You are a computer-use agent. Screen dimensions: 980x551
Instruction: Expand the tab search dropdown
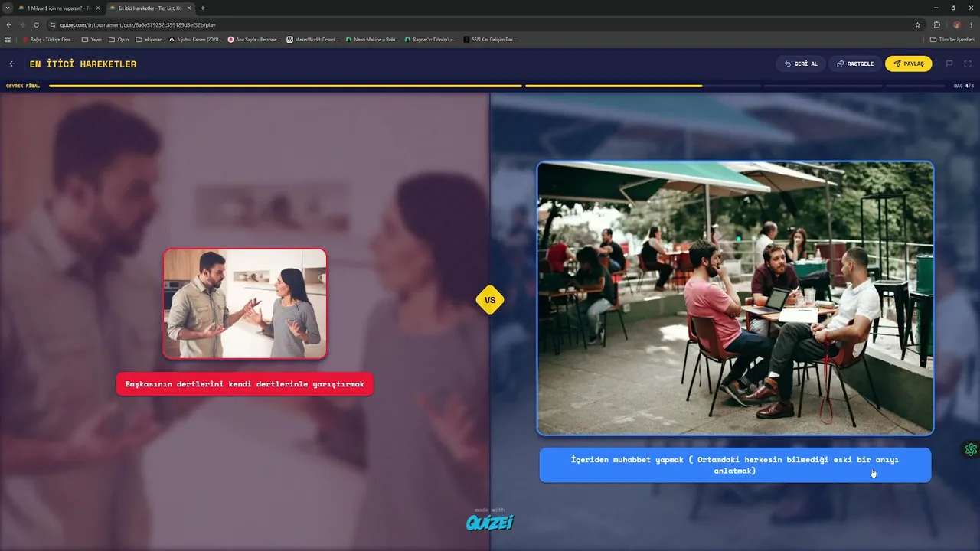point(8,8)
